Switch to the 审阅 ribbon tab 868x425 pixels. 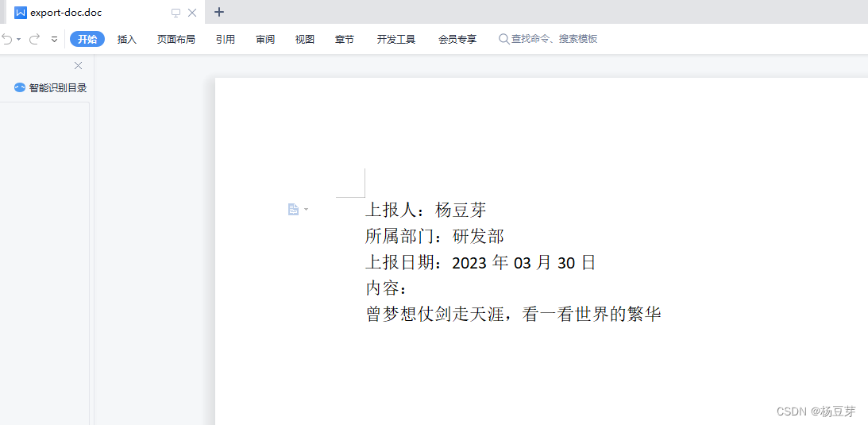pyautogui.click(x=265, y=39)
